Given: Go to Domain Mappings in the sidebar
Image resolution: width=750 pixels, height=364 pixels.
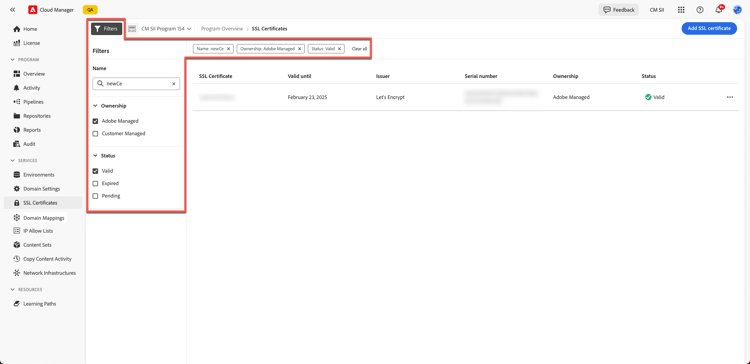Looking at the screenshot, I should click(44, 218).
